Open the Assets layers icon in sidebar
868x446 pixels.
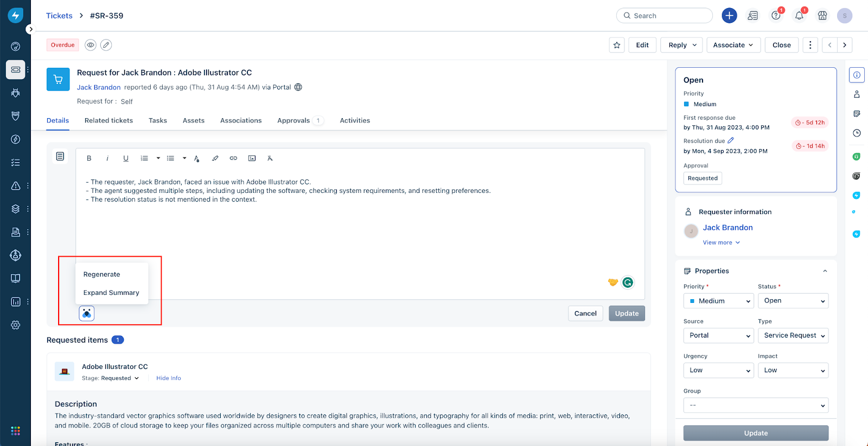[x=16, y=209]
